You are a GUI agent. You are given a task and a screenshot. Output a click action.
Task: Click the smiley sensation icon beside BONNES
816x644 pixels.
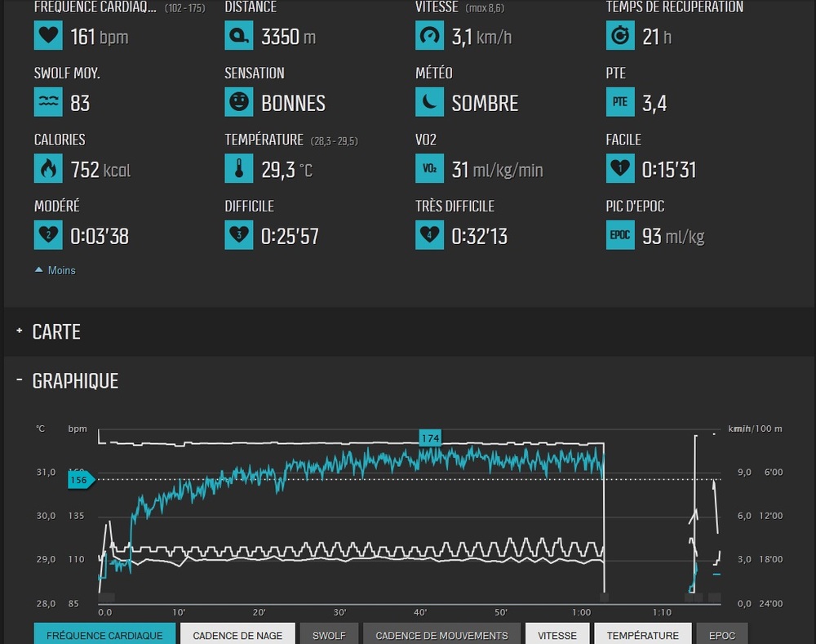(x=239, y=103)
